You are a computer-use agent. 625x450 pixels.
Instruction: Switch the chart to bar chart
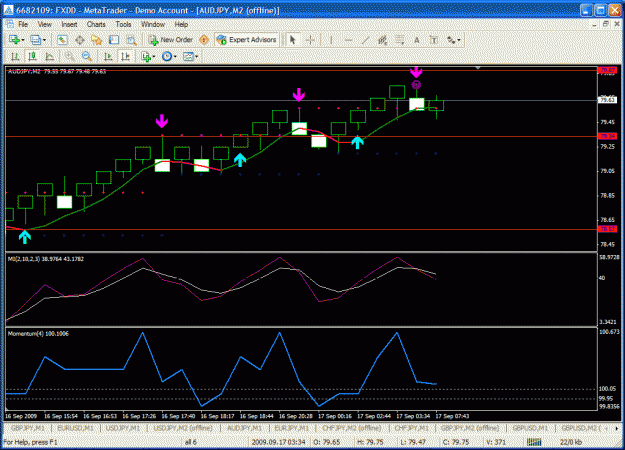point(15,57)
